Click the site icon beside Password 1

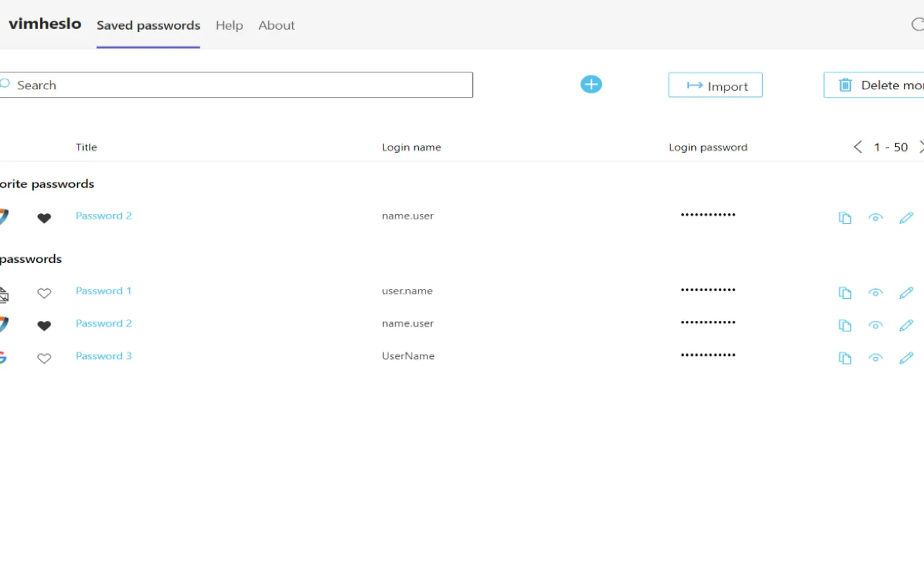[4, 294]
